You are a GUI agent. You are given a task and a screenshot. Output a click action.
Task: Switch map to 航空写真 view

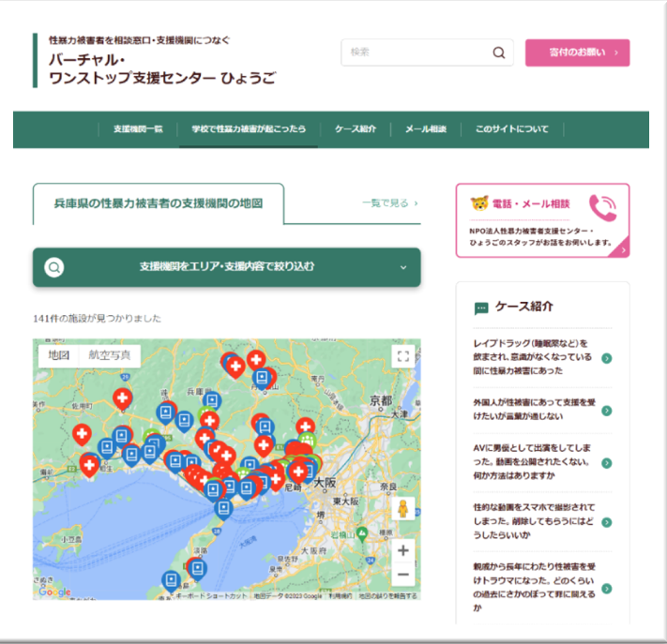pos(110,355)
